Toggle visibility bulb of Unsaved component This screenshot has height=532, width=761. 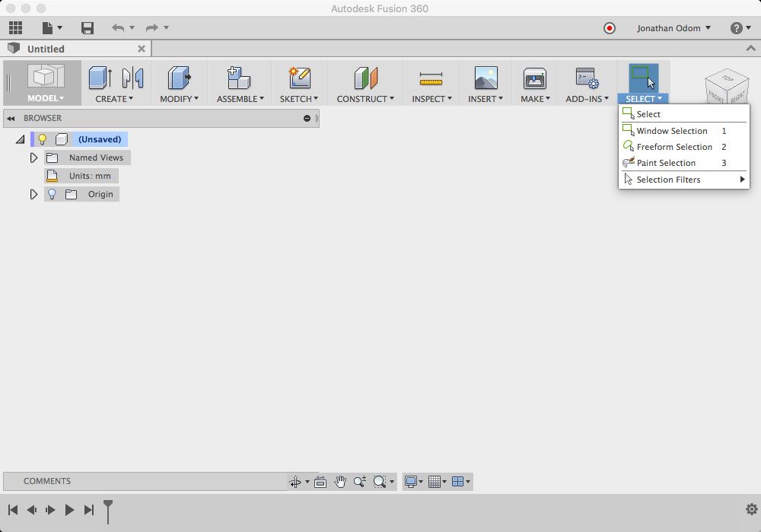42,139
